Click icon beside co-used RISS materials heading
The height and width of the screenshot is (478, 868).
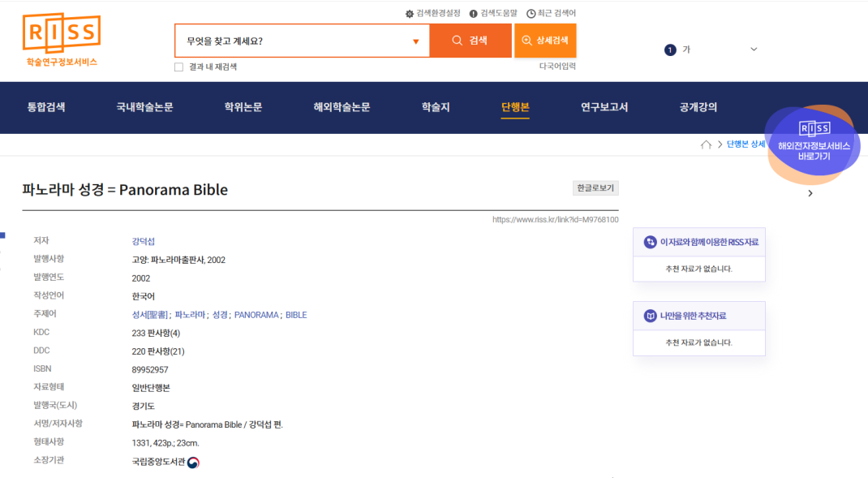[x=650, y=242]
